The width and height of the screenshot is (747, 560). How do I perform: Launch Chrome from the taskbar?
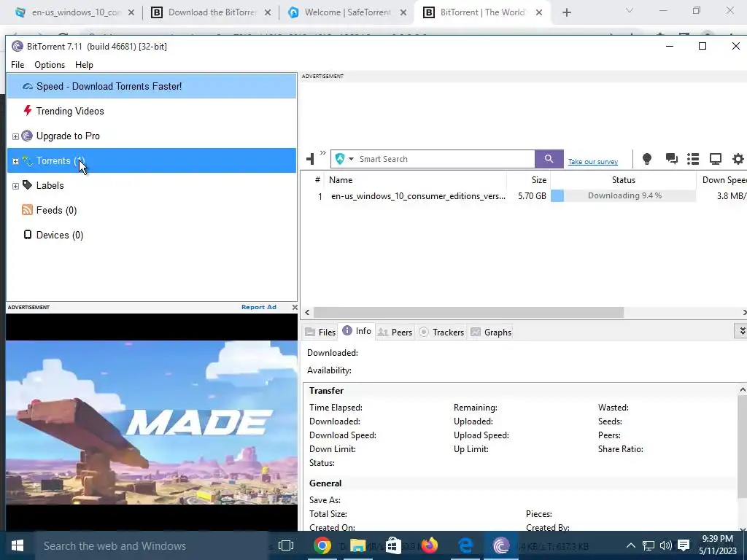pos(322,545)
